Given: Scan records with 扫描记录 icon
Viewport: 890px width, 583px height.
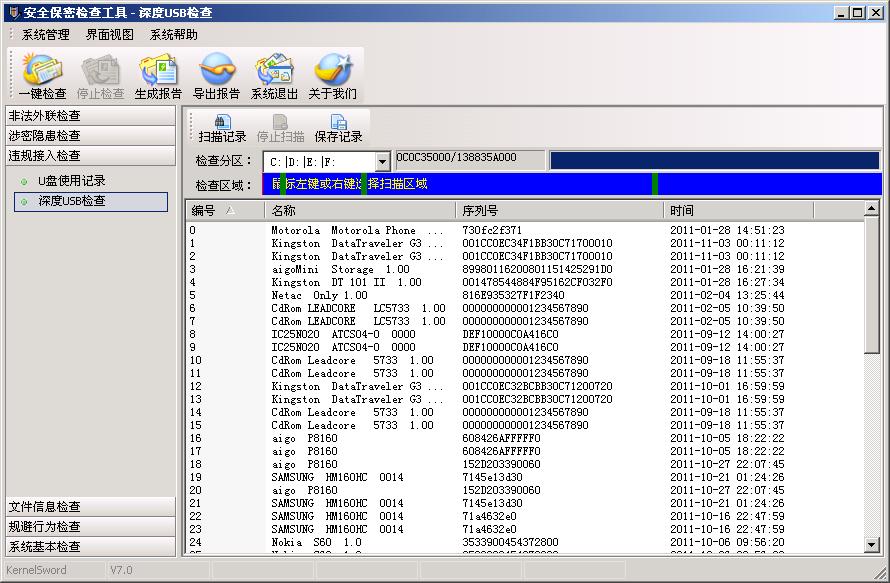Looking at the screenshot, I should click(x=222, y=128).
